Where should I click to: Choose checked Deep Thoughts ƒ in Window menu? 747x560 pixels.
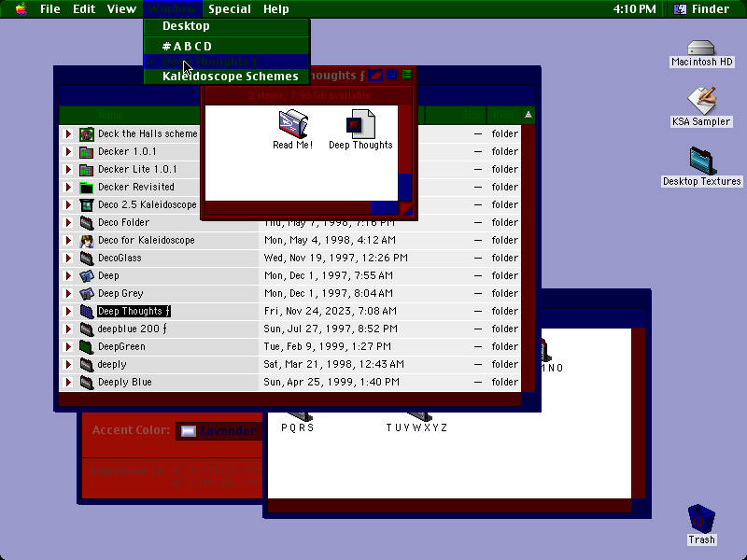pos(227,62)
